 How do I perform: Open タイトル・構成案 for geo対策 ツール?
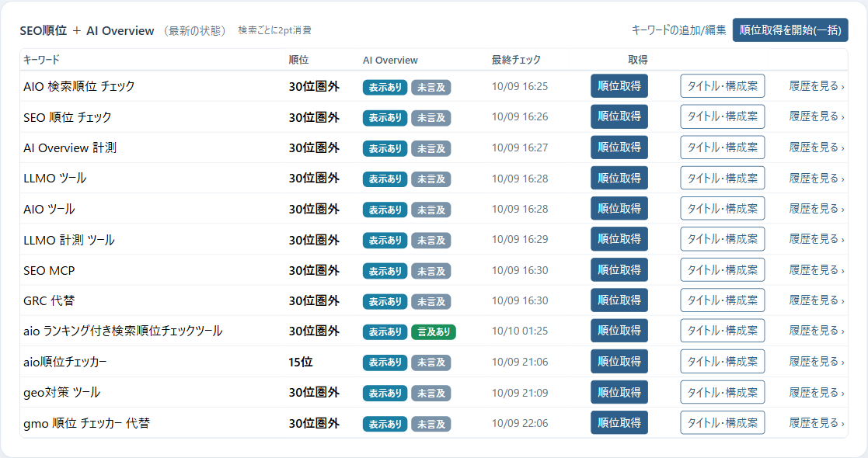pyautogui.click(x=723, y=392)
